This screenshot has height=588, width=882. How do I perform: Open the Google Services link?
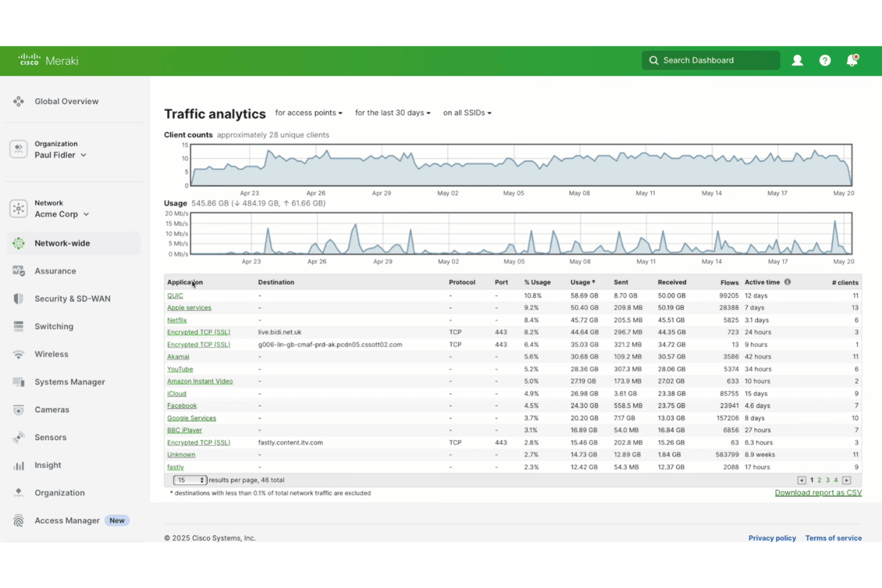[x=191, y=418]
